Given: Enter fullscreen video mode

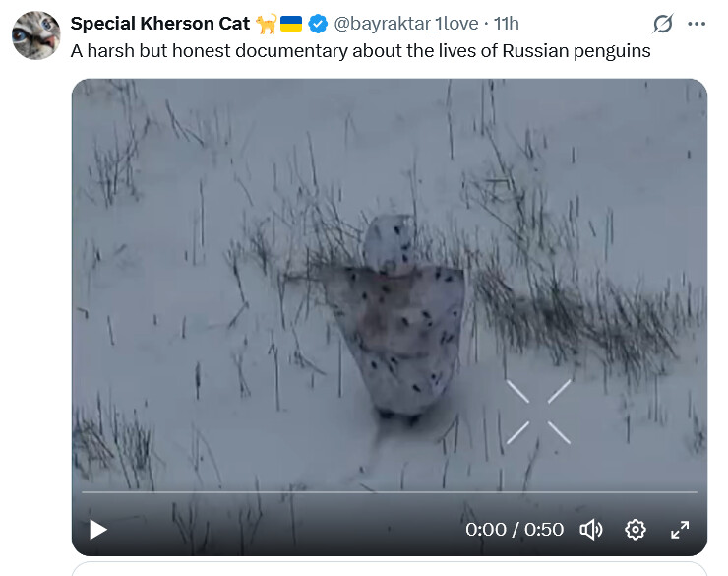Looking at the screenshot, I should (x=680, y=530).
